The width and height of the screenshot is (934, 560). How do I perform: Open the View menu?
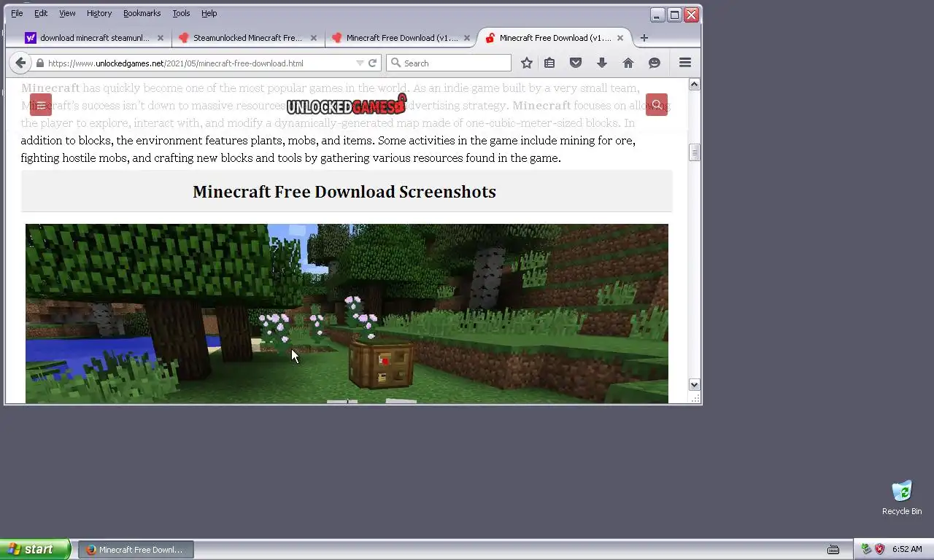[x=67, y=13]
